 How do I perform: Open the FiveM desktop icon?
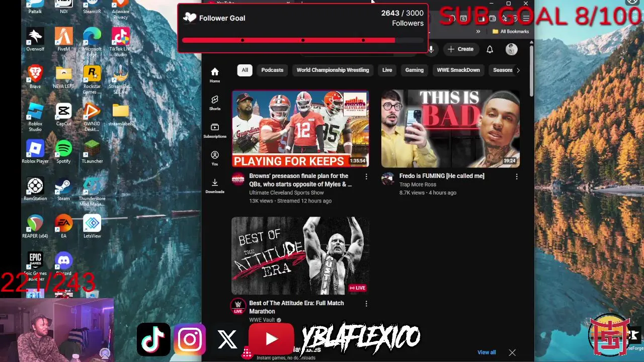[63, 39]
